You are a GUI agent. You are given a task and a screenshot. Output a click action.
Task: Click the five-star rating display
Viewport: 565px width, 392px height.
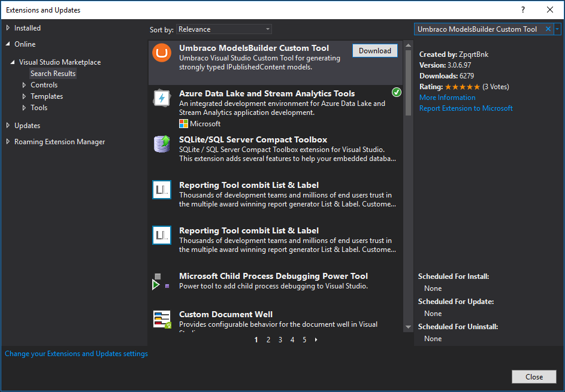point(463,87)
